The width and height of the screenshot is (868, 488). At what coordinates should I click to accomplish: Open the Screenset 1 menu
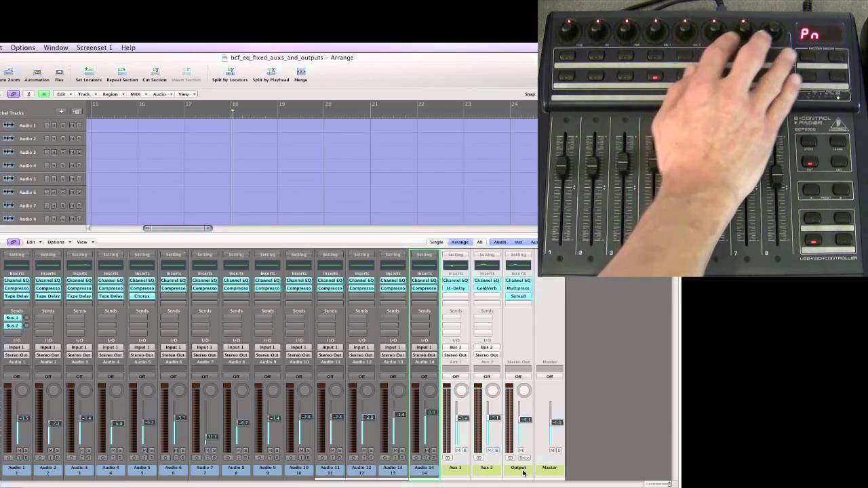pyautogui.click(x=94, y=48)
